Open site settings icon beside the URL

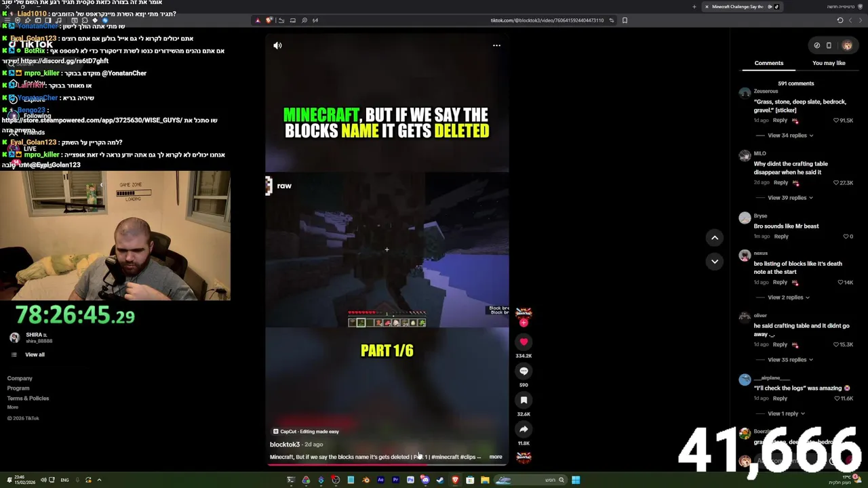click(612, 20)
